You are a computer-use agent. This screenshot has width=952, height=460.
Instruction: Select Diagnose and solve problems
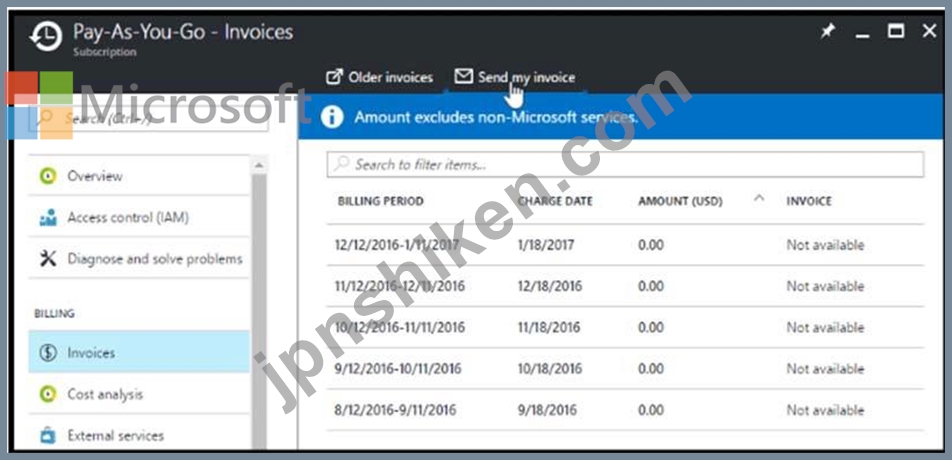point(138,259)
